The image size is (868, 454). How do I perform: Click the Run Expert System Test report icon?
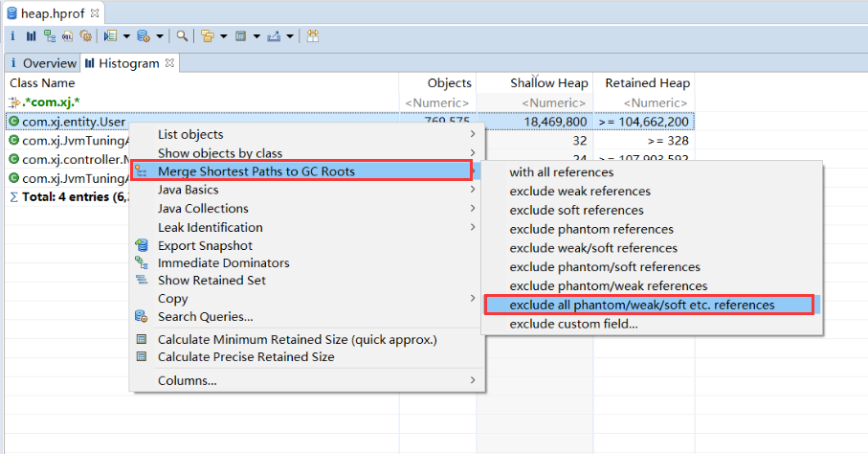click(111, 36)
